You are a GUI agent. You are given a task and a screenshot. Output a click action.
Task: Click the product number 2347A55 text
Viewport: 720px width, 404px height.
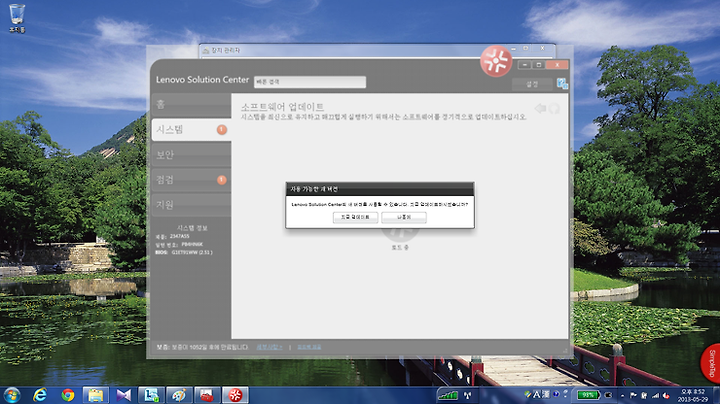[180, 236]
